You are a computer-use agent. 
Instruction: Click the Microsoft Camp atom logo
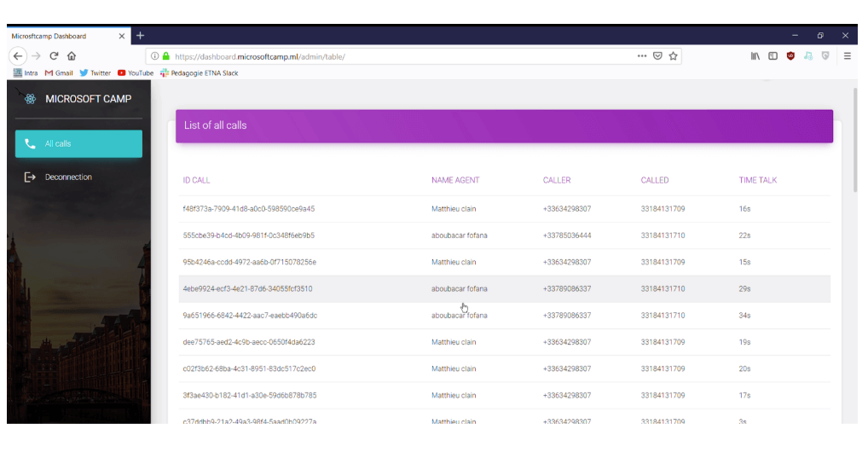(30, 99)
